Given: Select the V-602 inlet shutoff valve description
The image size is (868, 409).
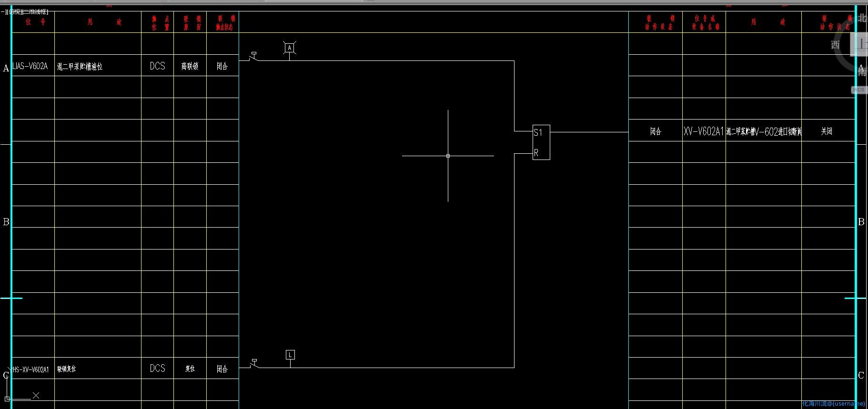Looking at the screenshot, I should tap(764, 132).
